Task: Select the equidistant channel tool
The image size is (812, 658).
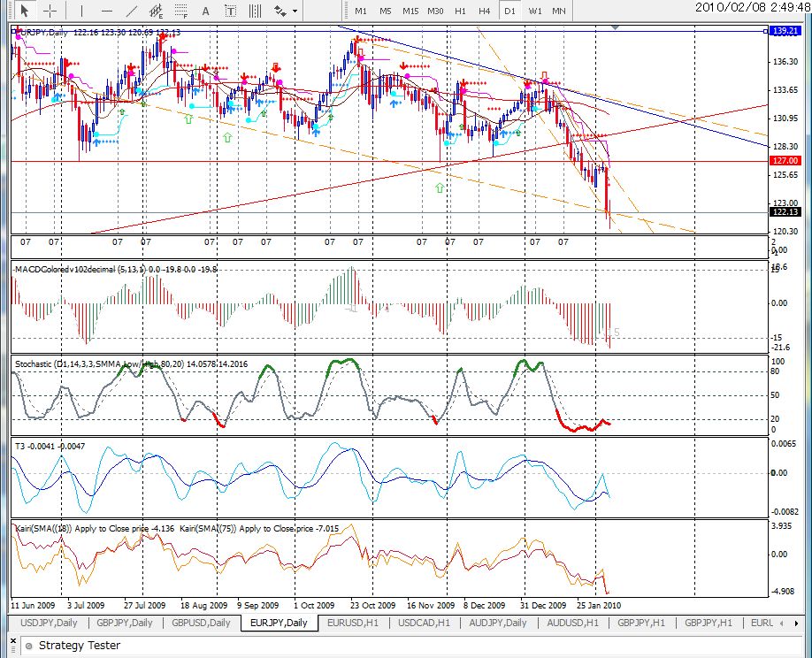Action: tap(157, 11)
